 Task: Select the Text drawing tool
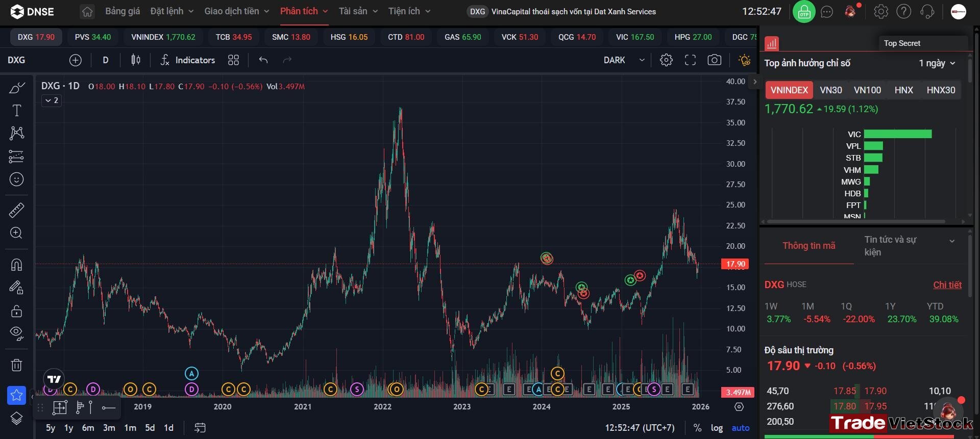[x=17, y=111]
